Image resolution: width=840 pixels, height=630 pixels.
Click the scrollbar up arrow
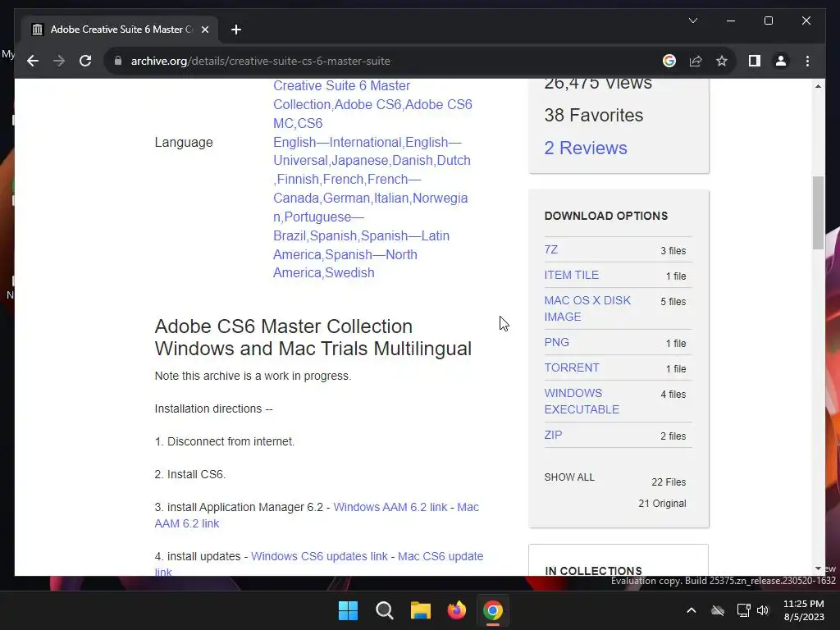[x=818, y=86]
